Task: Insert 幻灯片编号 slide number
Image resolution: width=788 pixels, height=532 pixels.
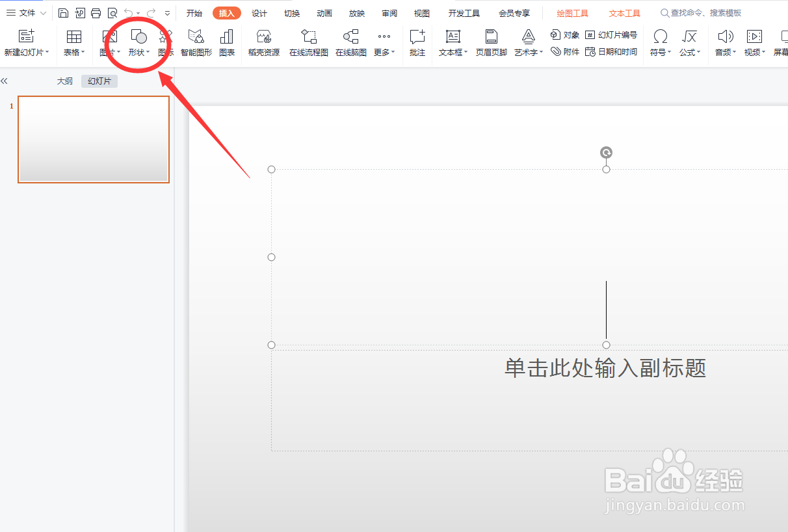Action: pos(611,34)
